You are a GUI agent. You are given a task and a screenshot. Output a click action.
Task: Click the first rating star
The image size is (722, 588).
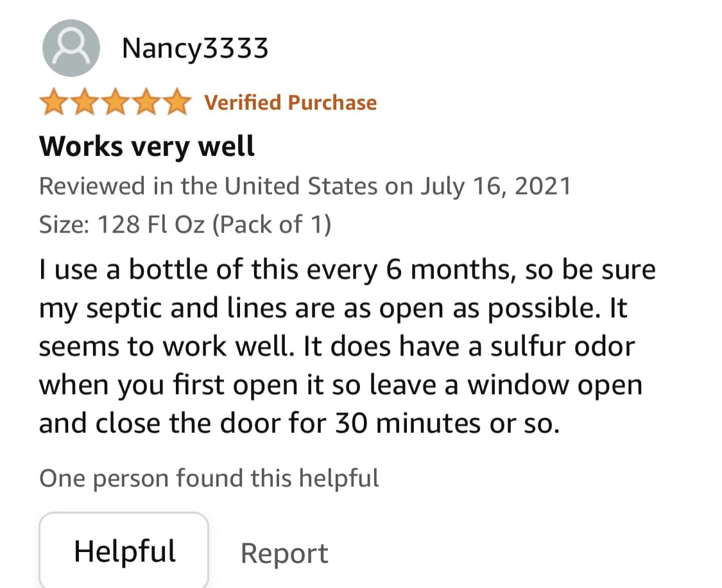(54, 103)
